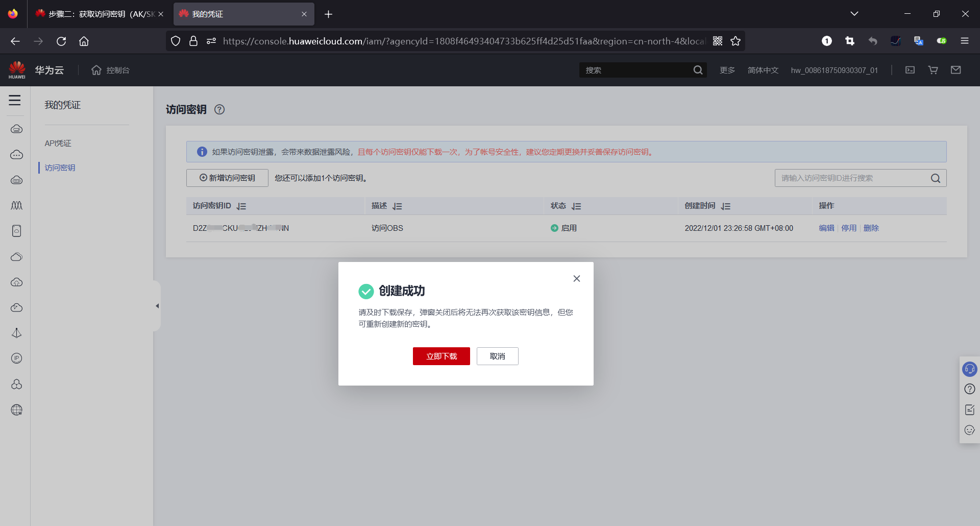This screenshot has width=980, height=526.
Task: Open the 更多 dropdown in top bar
Action: [x=727, y=70]
